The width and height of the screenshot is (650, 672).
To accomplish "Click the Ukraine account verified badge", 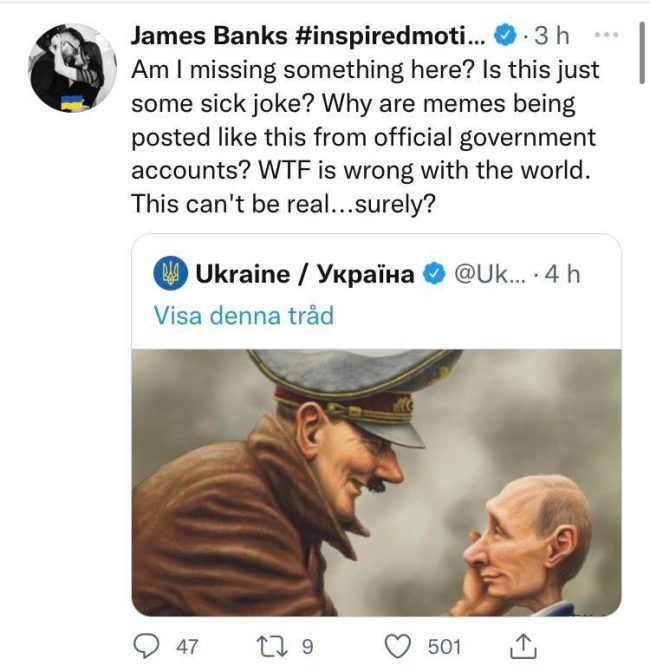I will point(435,274).
